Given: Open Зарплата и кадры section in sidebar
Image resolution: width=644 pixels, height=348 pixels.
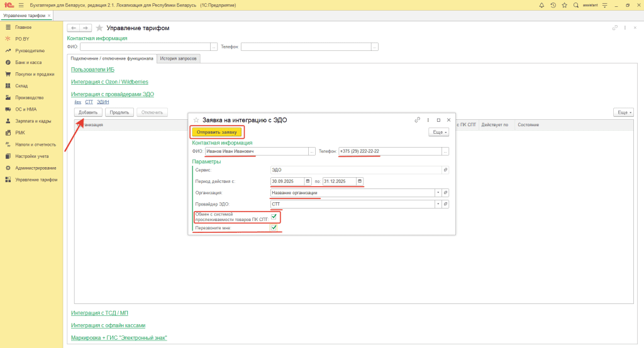Looking at the screenshot, I should 33,121.
